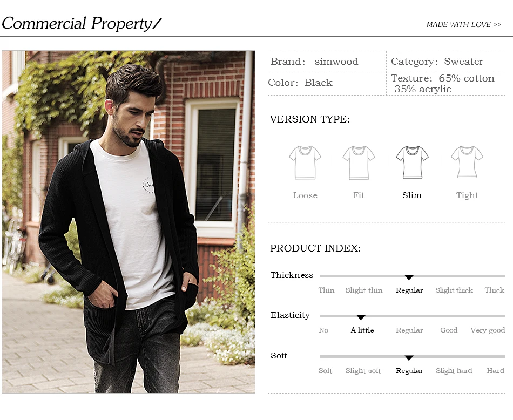Open the MADE WITH LOVE >> link

(464, 24)
